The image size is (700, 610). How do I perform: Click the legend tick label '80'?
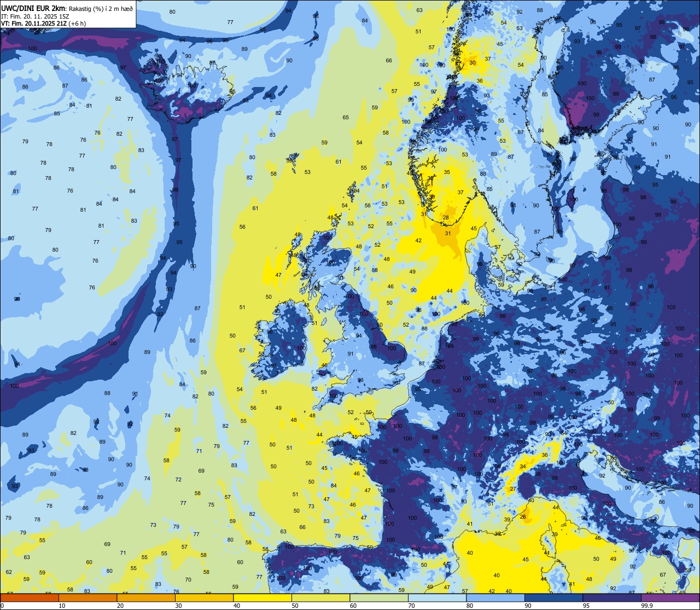click(470, 606)
